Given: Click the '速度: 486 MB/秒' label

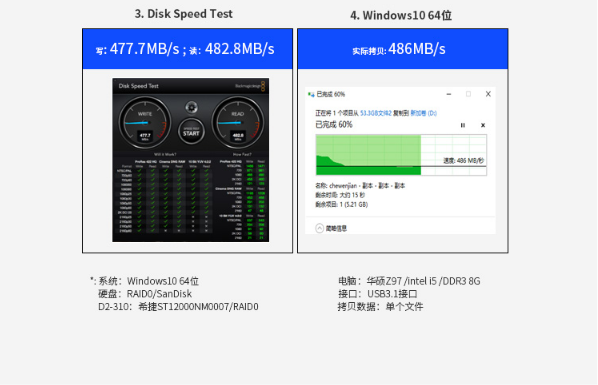Looking at the screenshot, I should (x=463, y=161).
